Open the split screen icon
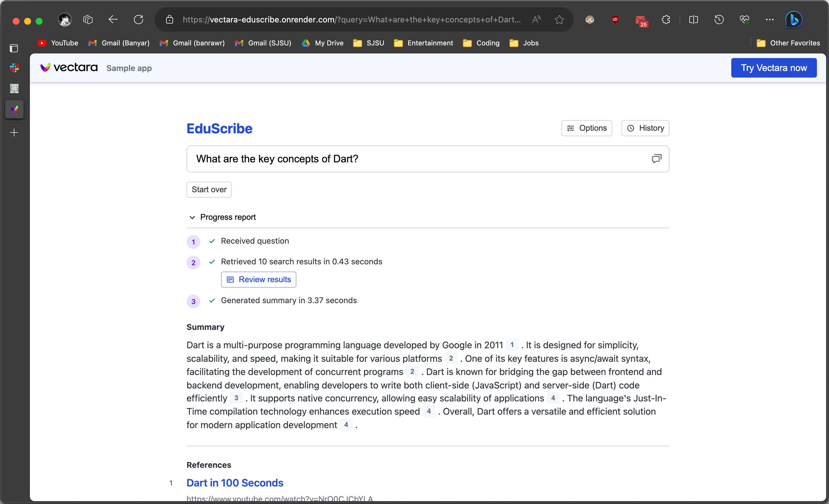The width and height of the screenshot is (829, 504). coord(693,20)
